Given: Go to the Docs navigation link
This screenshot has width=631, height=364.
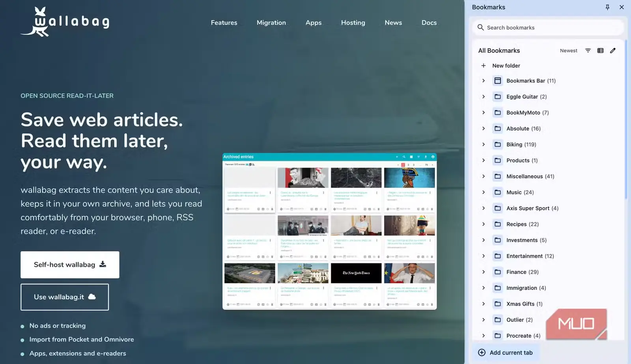Looking at the screenshot, I should pyautogui.click(x=429, y=22).
